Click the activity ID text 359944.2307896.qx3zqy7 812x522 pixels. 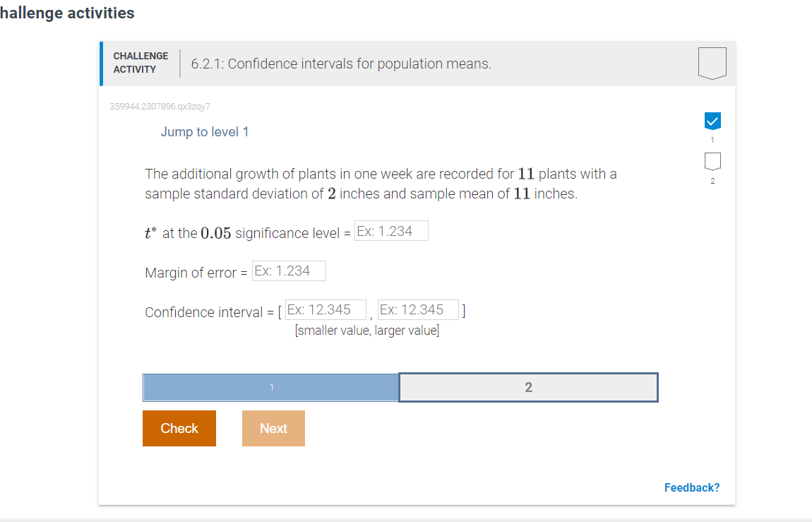point(160,106)
